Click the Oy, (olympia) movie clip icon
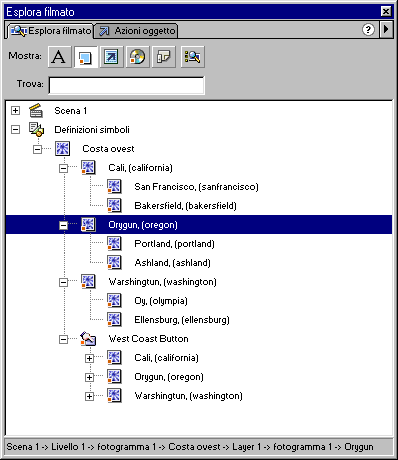 pos(114,301)
